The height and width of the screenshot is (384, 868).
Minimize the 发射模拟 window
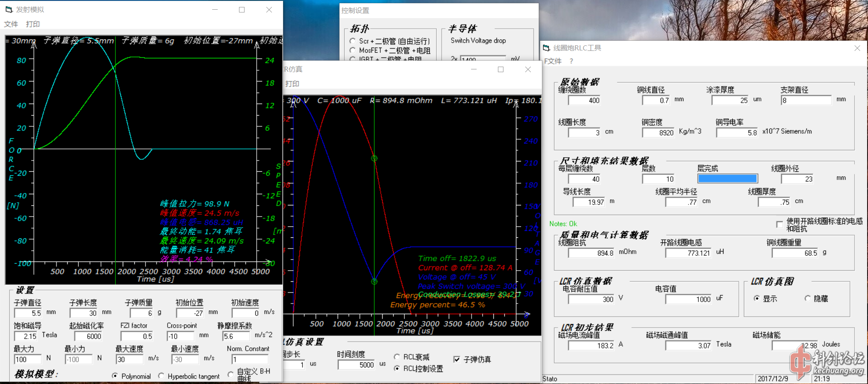[215, 10]
